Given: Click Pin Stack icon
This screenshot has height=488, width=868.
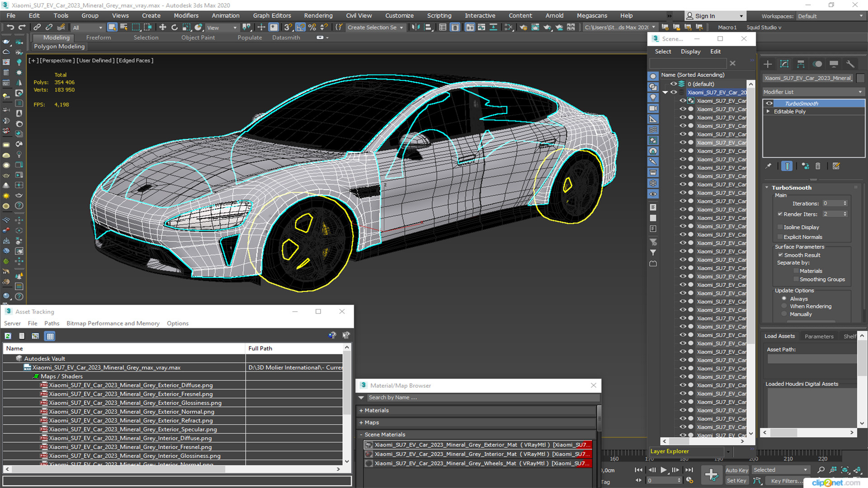Looking at the screenshot, I should [769, 166].
